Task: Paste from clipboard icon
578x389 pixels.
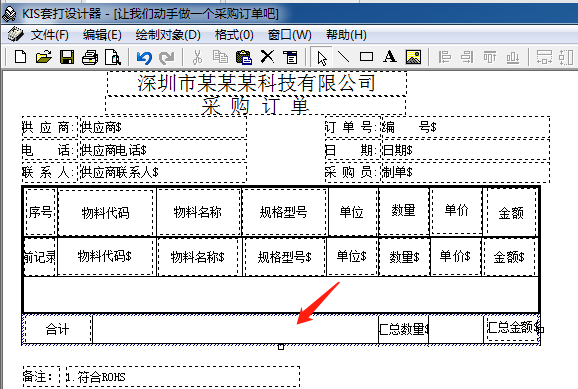Action: coord(244,58)
